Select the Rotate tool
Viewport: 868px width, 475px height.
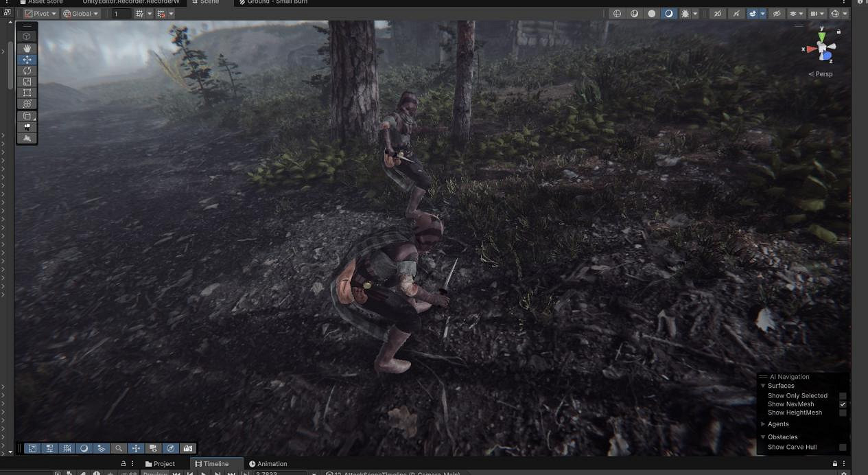pos(27,71)
